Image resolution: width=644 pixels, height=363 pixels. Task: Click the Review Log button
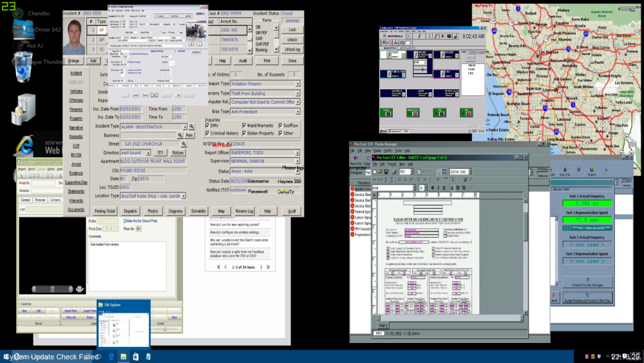tap(244, 211)
